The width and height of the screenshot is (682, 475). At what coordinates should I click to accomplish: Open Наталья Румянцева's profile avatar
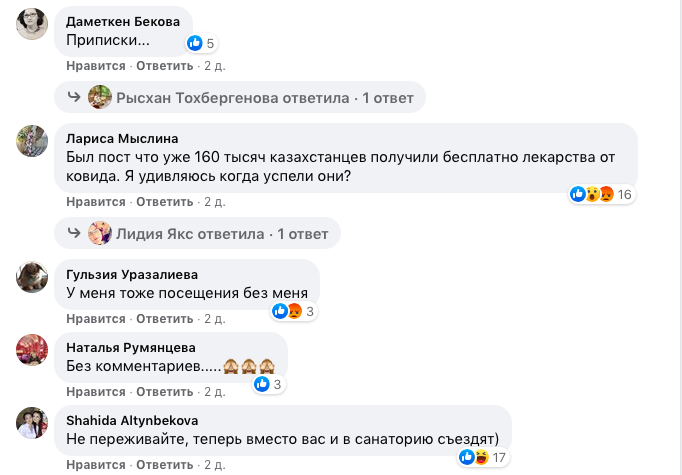coord(33,349)
